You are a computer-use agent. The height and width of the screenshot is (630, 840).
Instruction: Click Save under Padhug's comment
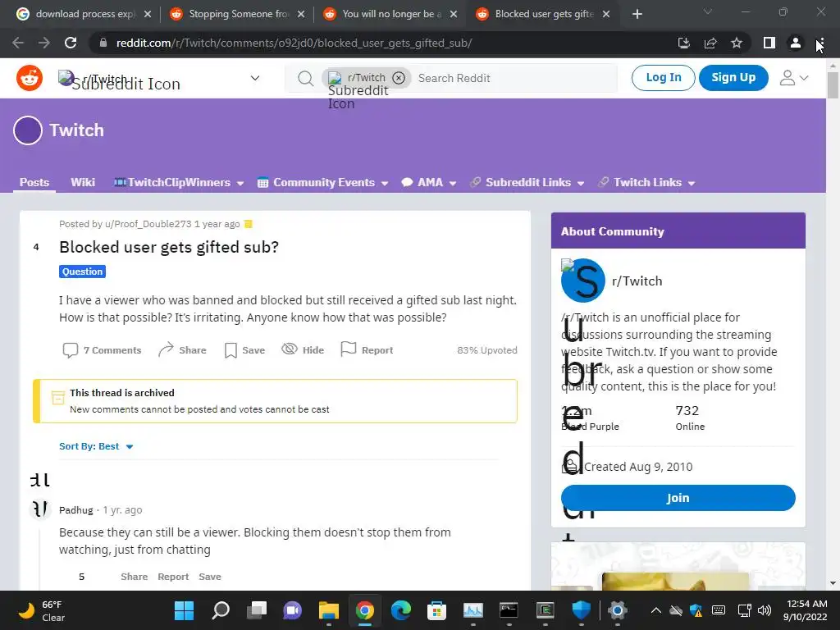(x=209, y=577)
